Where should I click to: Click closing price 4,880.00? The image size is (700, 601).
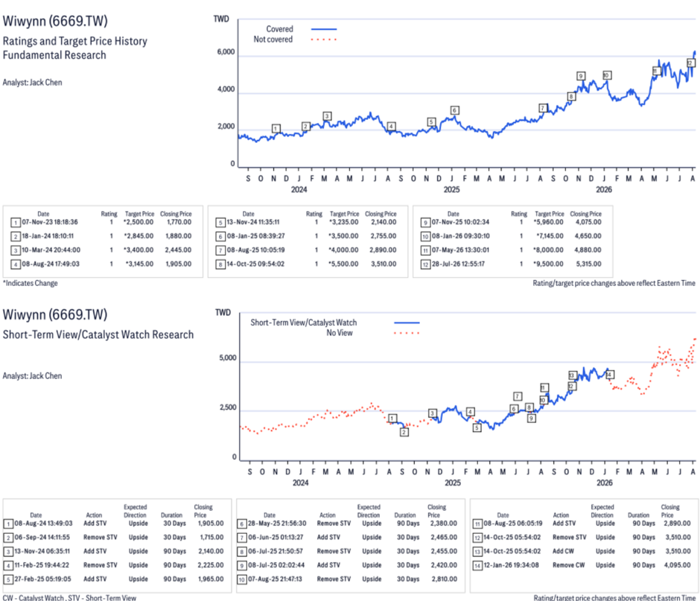click(x=588, y=249)
